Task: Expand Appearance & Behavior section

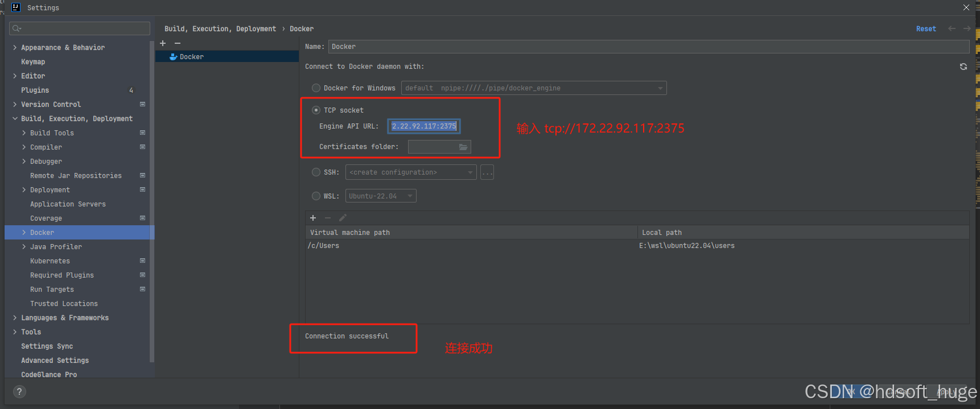Action: pos(15,48)
